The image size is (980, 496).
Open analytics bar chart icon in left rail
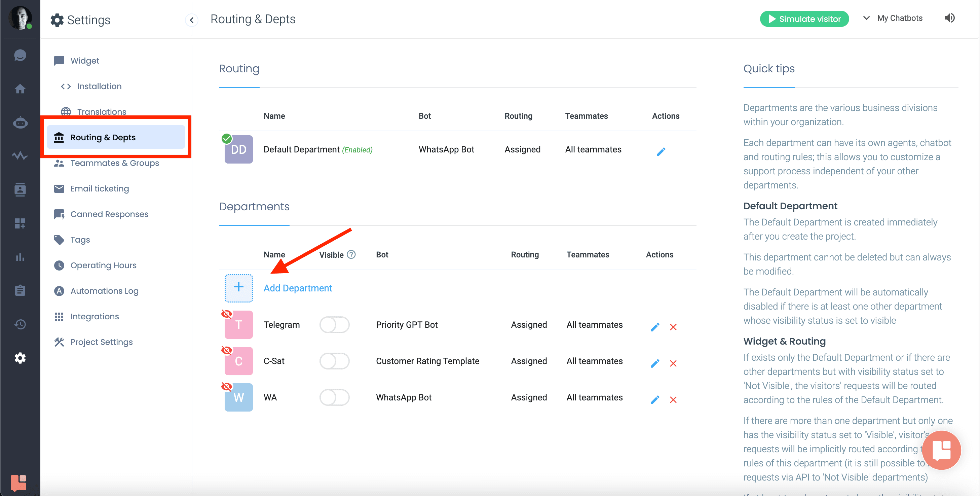click(x=20, y=257)
